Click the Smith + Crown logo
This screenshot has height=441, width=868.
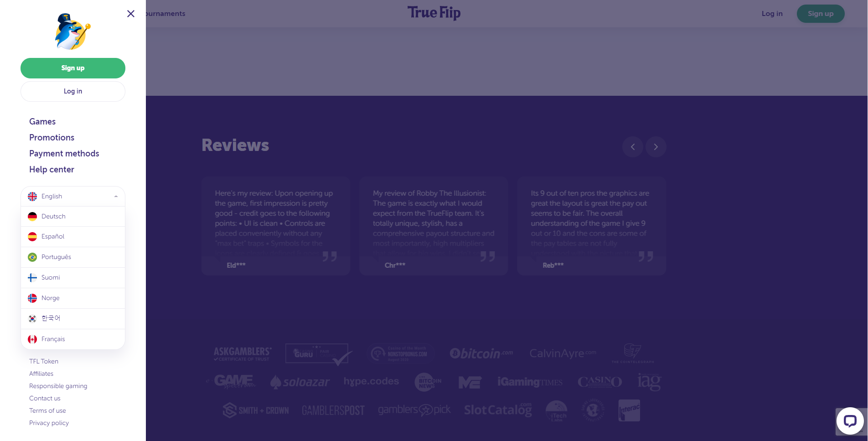coord(256,410)
